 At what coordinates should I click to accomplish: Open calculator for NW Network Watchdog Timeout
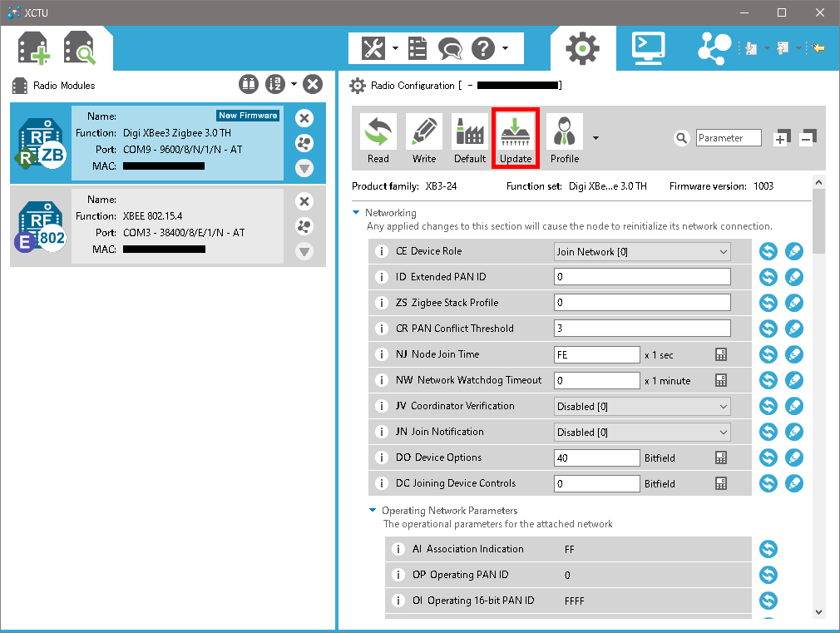(x=721, y=380)
